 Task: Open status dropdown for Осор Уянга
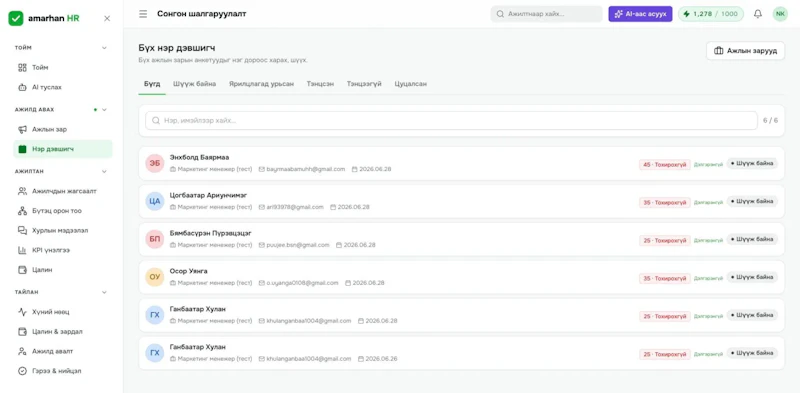click(x=752, y=277)
